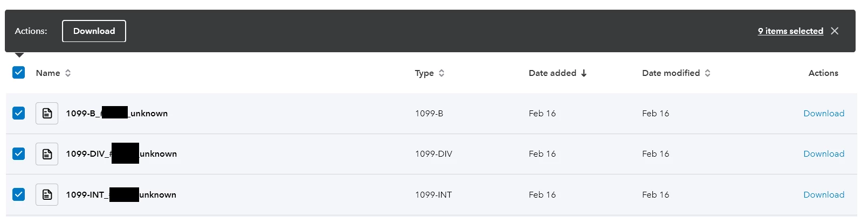Image resolution: width=868 pixels, height=217 pixels.
Task: Deselect the 1099-DIV row checkbox
Action: [19, 153]
